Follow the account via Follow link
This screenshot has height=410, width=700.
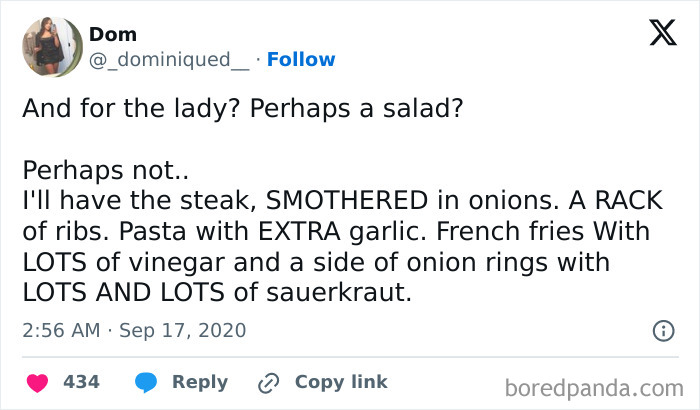[x=301, y=60]
